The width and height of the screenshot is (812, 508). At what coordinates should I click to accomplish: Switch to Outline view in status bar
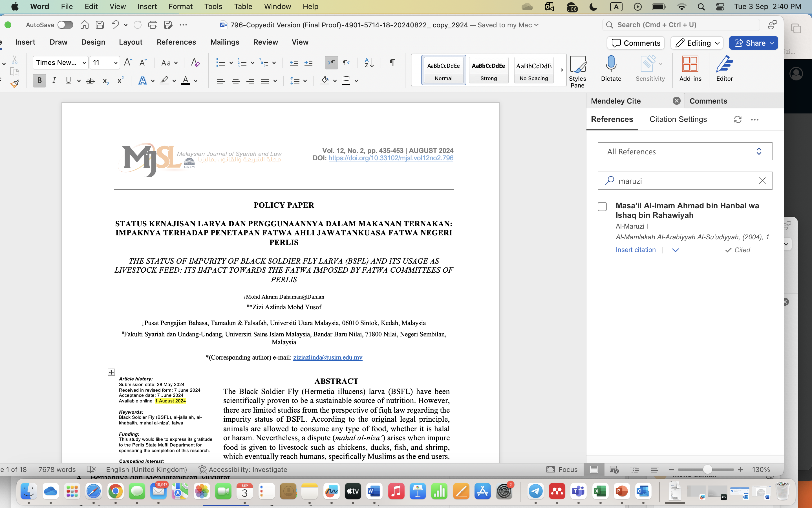634,469
